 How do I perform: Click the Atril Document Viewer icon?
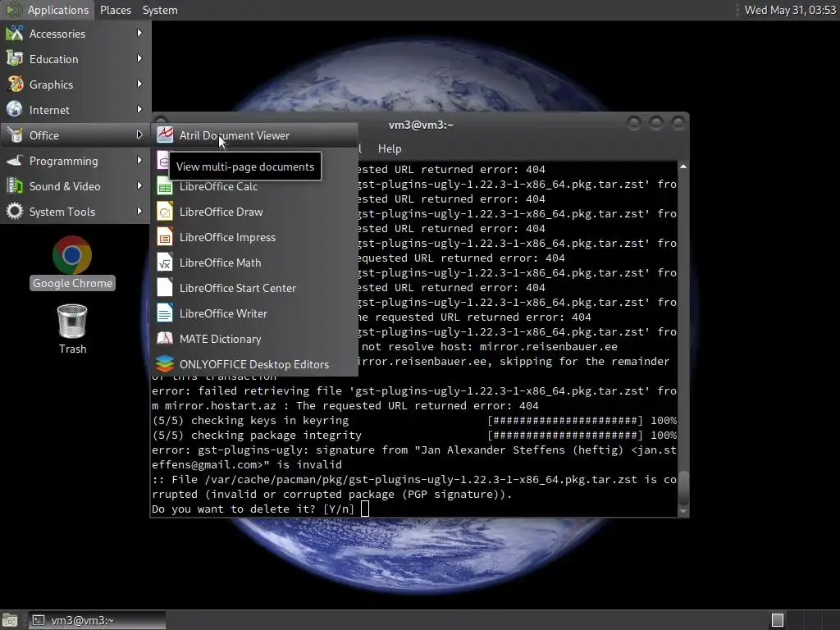coord(164,135)
